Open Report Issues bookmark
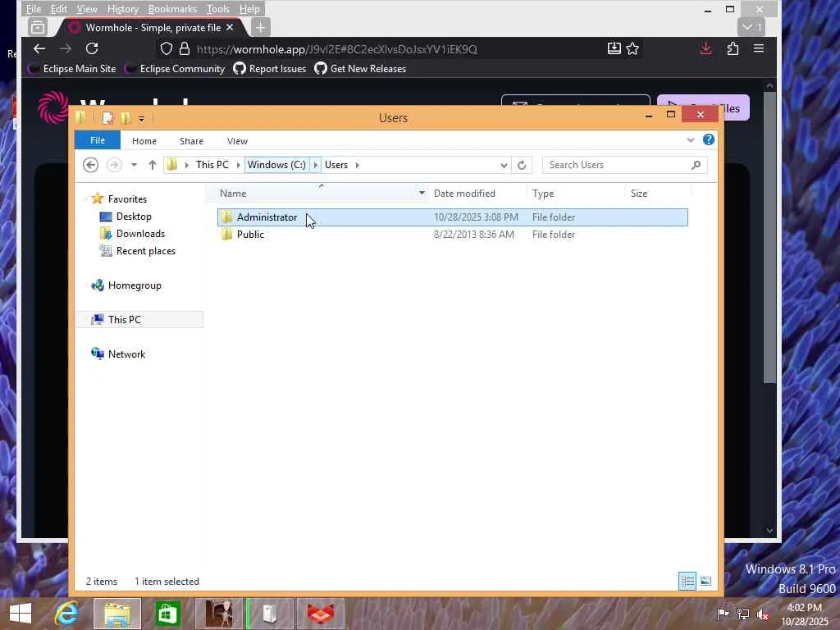 point(270,69)
